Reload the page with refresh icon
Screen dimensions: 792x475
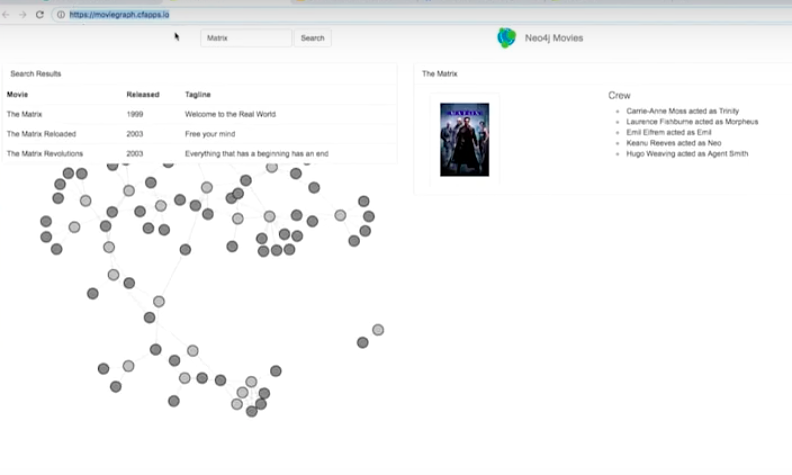(x=40, y=15)
